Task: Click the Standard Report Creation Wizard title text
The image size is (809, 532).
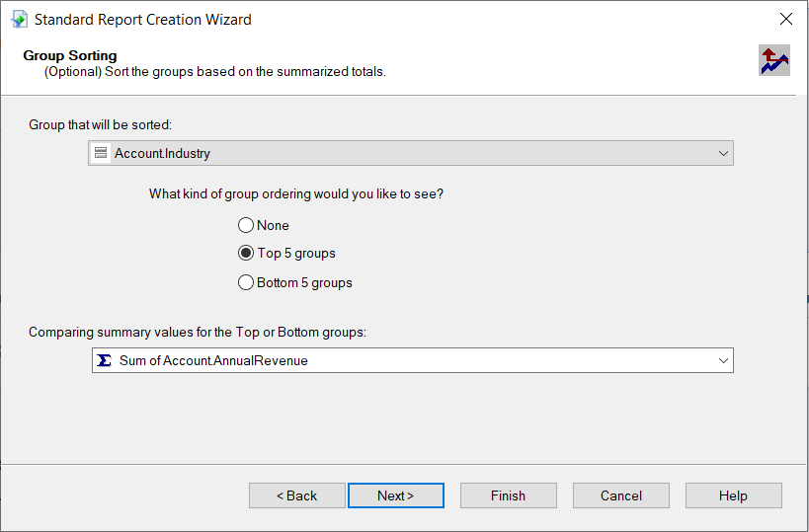Action: pyautogui.click(x=143, y=19)
